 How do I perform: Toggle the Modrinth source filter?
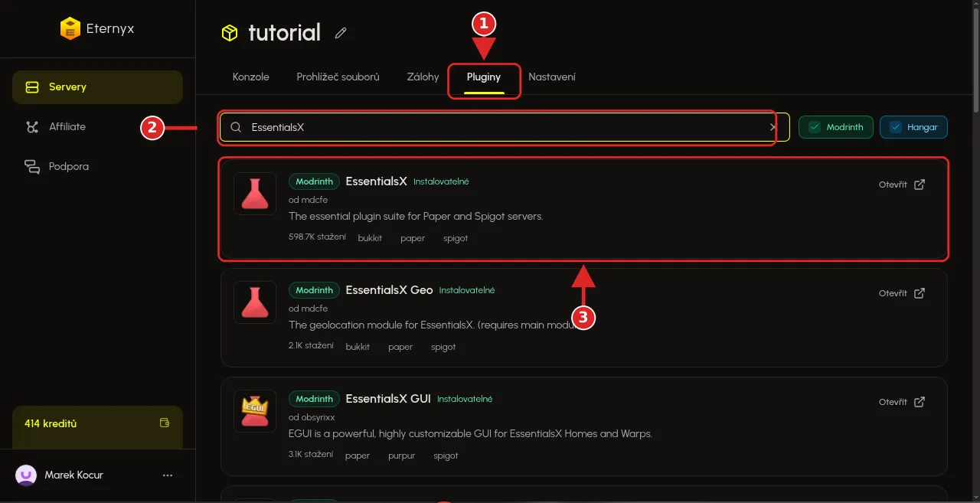836,127
